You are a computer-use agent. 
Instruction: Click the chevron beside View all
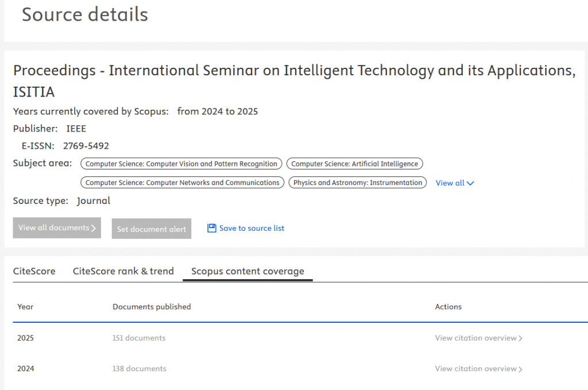[x=471, y=183]
